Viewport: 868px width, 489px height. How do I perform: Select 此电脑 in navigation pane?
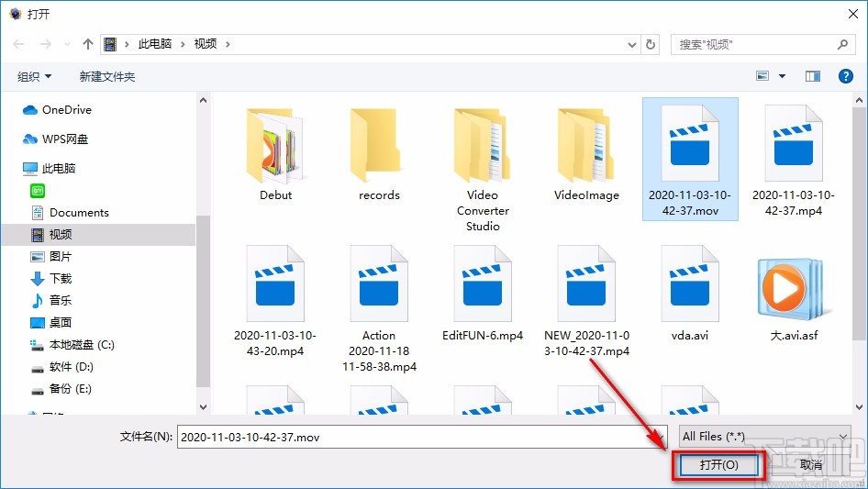pos(50,169)
